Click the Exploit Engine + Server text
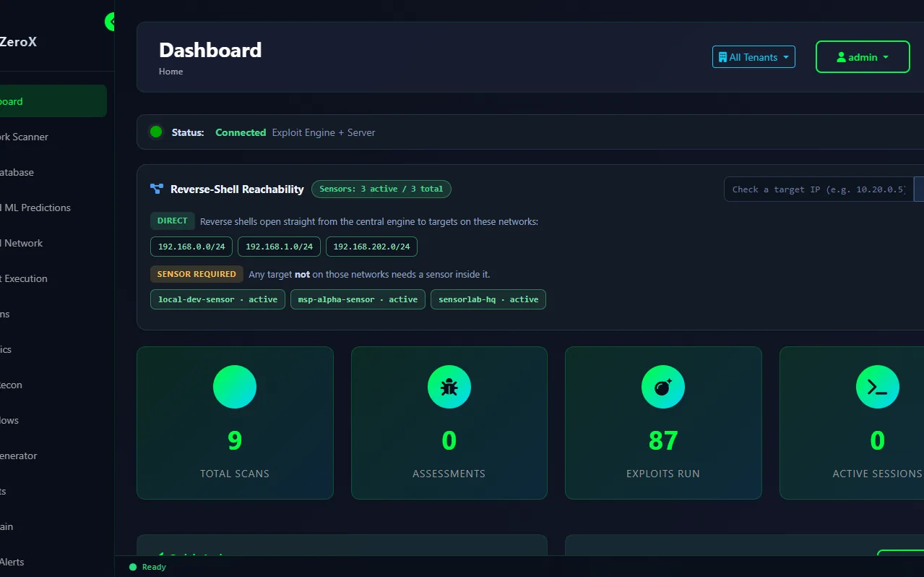Screen dimensions: 924x577 pyautogui.click(x=324, y=132)
